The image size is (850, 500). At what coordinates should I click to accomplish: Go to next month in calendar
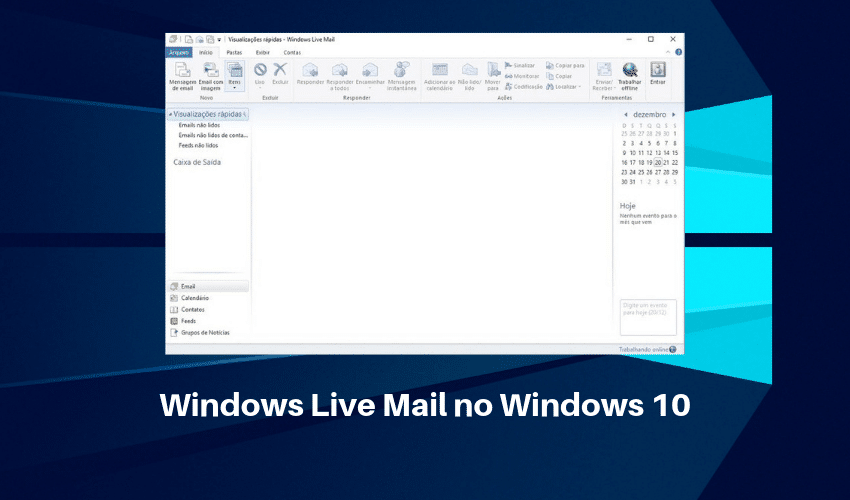[x=674, y=115]
